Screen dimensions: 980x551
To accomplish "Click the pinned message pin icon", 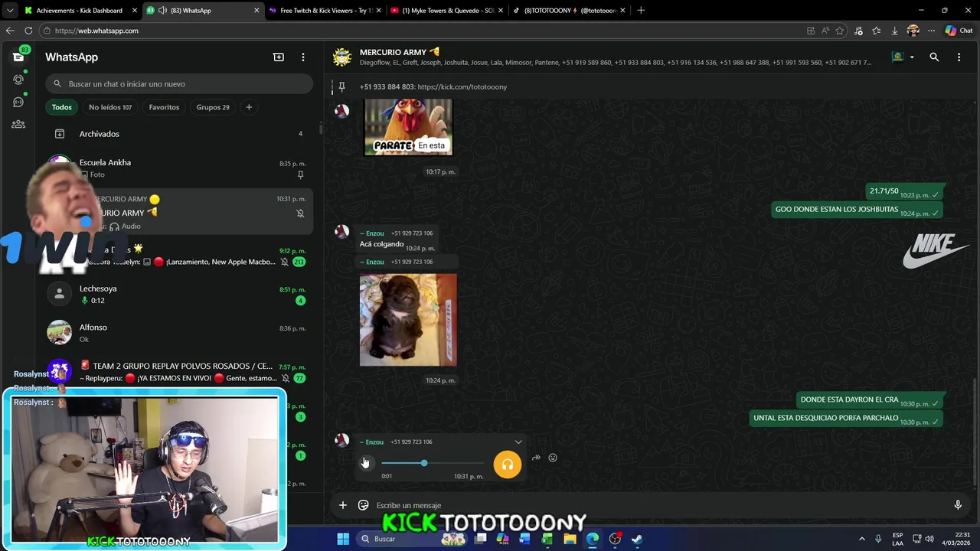I will pos(342,86).
